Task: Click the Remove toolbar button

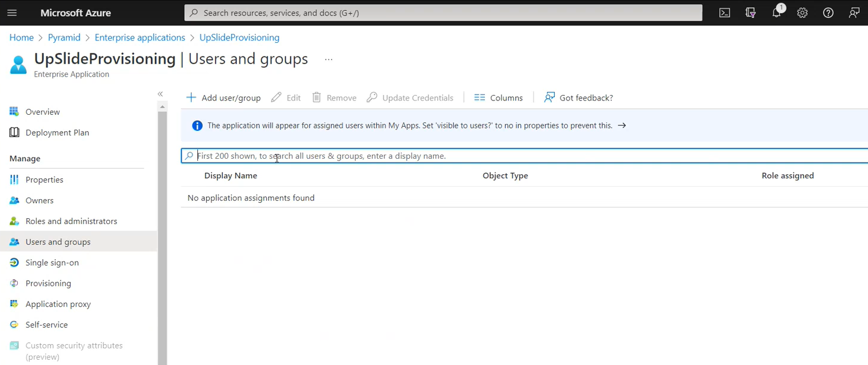Action: (334, 97)
